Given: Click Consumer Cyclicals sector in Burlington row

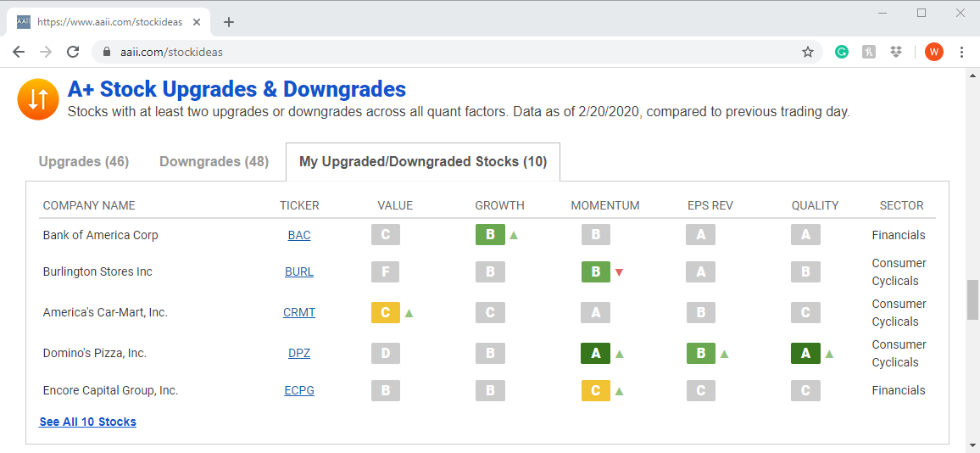Looking at the screenshot, I should [899, 272].
